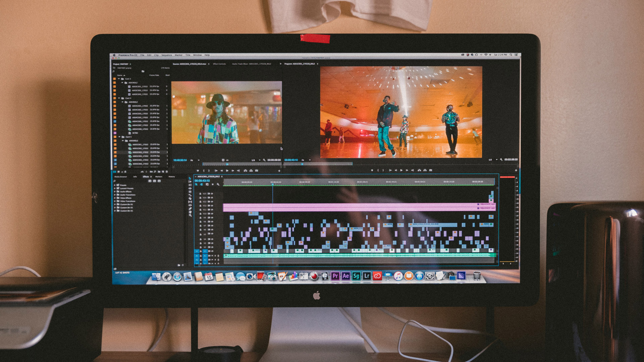Expand the Video Effects folder in Effects panel
644x362 pixels.
click(115, 198)
